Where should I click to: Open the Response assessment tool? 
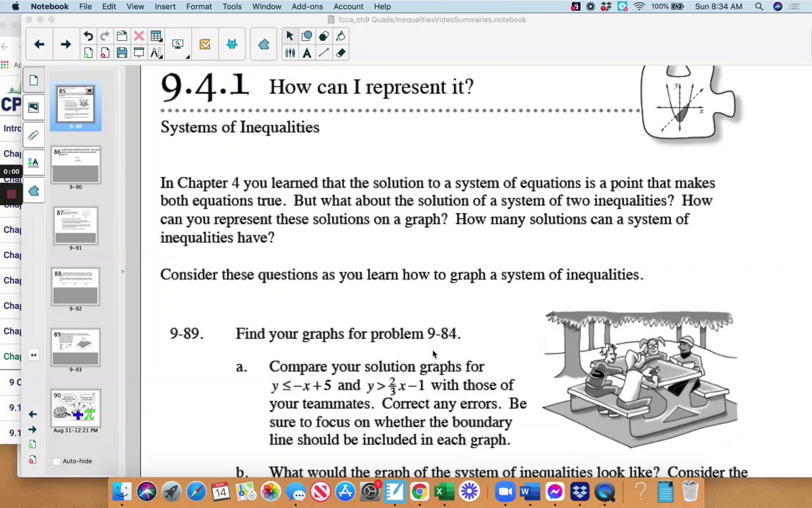click(x=205, y=44)
